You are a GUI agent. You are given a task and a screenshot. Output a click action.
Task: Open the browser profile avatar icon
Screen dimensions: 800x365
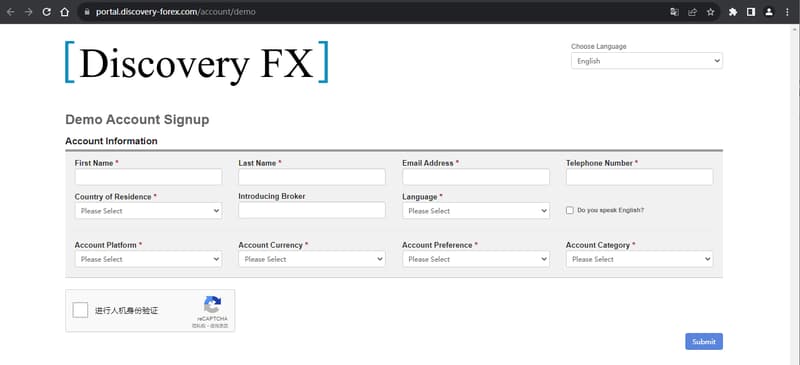(x=769, y=12)
